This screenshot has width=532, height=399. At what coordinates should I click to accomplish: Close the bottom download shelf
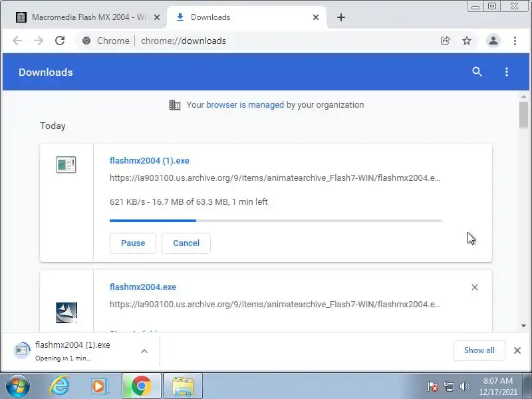pos(517,350)
